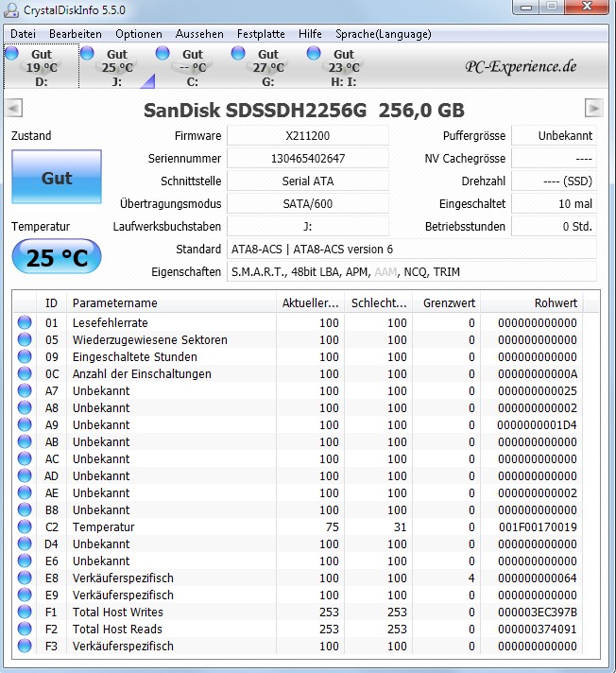Open the Datei menu
The width and height of the screenshot is (616, 673).
23,34
